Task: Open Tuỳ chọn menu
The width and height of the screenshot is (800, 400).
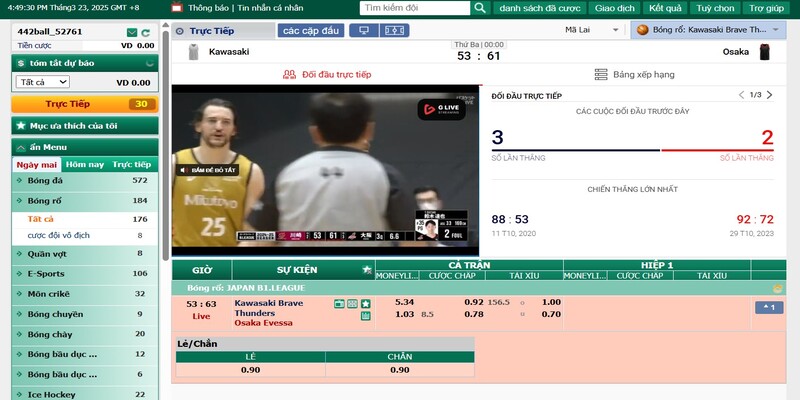Action: 715,8
